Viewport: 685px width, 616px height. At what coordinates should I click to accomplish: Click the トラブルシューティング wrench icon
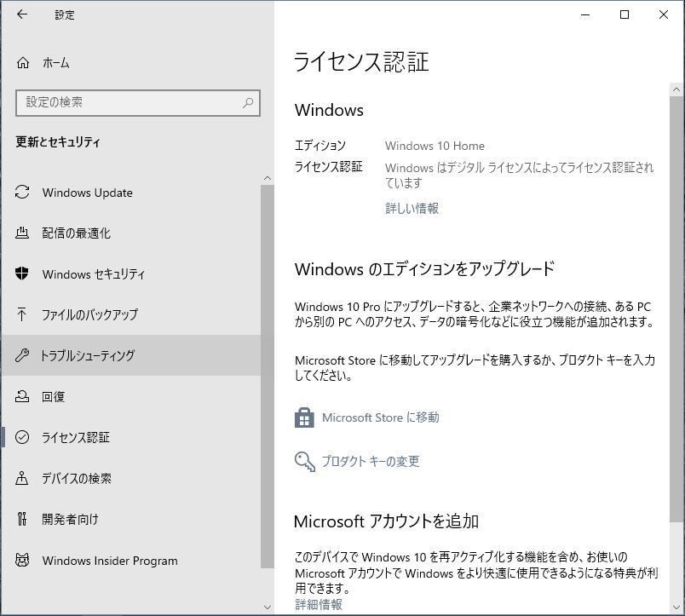coord(22,355)
